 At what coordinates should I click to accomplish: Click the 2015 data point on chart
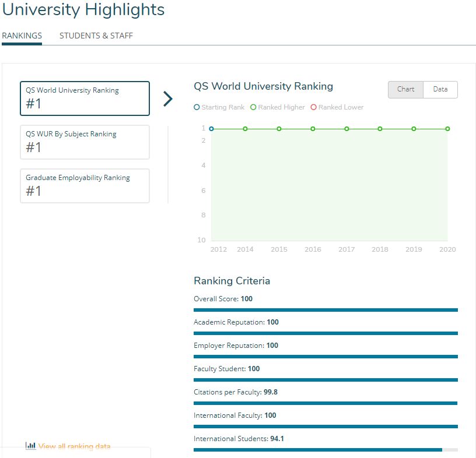point(279,129)
